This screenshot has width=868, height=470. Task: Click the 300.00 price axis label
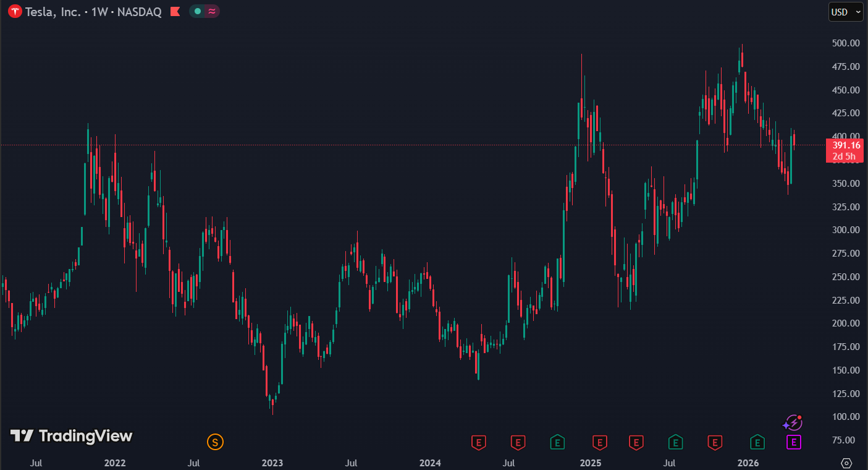pos(846,230)
